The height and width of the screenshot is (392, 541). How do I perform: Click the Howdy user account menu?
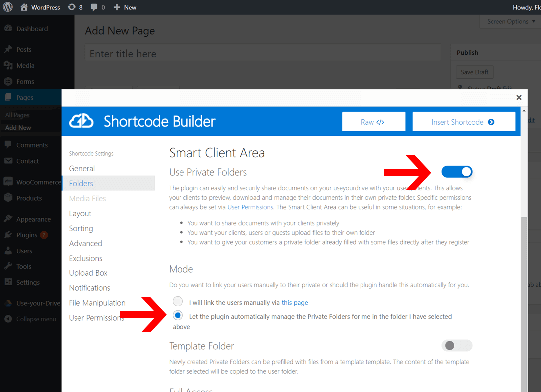pyautogui.click(x=527, y=7)
